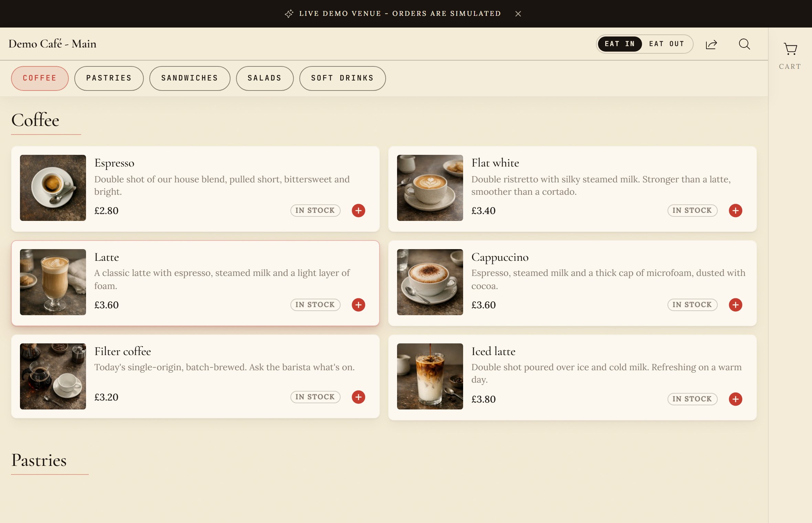812x523 pixels.
Task: Click the Filter coffee item name
Action: (122, 351)
